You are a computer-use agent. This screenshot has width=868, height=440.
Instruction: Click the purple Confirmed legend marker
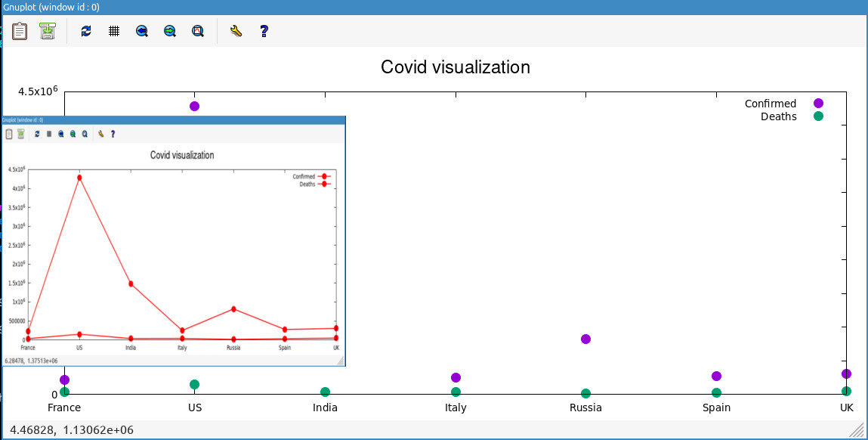tap(817, 103)
